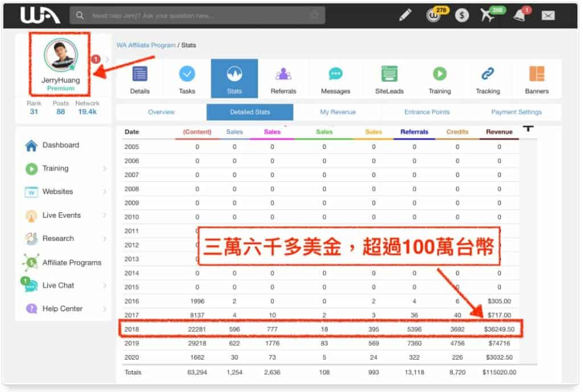Image resolution: width=583 pixels, height=392 pixels.
Task: Click the Referrals column header
Action: [414, 132]
